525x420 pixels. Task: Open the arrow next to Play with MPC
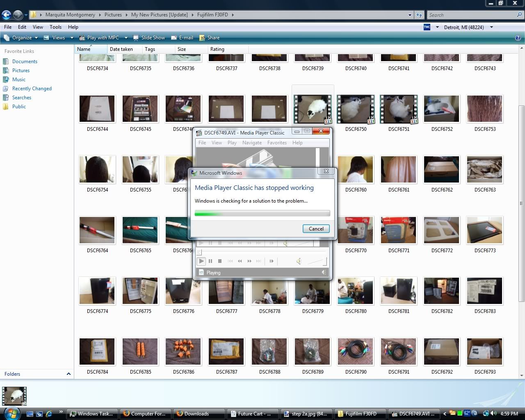click(126, 38)
